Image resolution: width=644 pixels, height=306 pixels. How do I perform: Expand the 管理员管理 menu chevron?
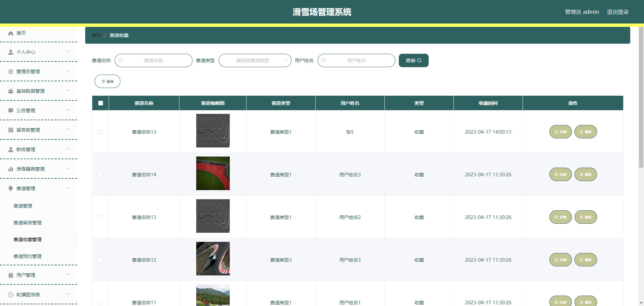(x=68, y=71)
